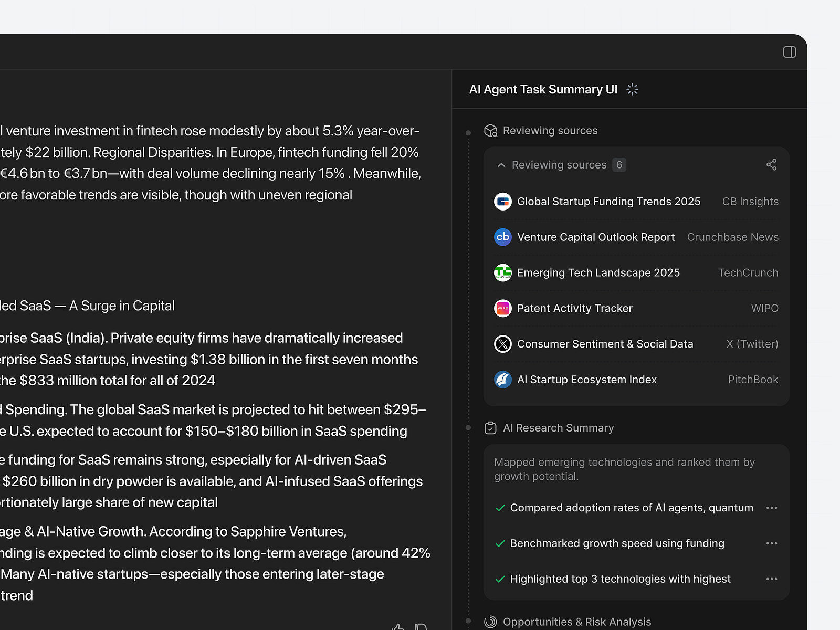Image resolution: width=840 pixels, height=630 pixels.
Task: Collapse the Reviewing sources list
Action: click(501, 164)
